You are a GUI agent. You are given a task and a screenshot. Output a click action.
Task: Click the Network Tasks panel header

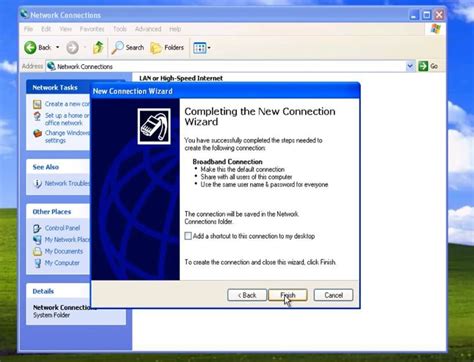pos(58,87)
